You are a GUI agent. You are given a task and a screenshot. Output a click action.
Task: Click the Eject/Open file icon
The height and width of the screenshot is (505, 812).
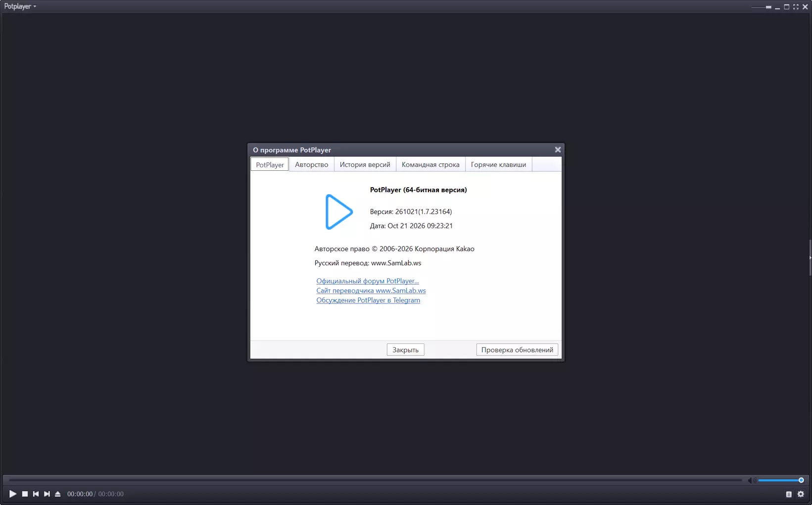[x=58, y=494]
